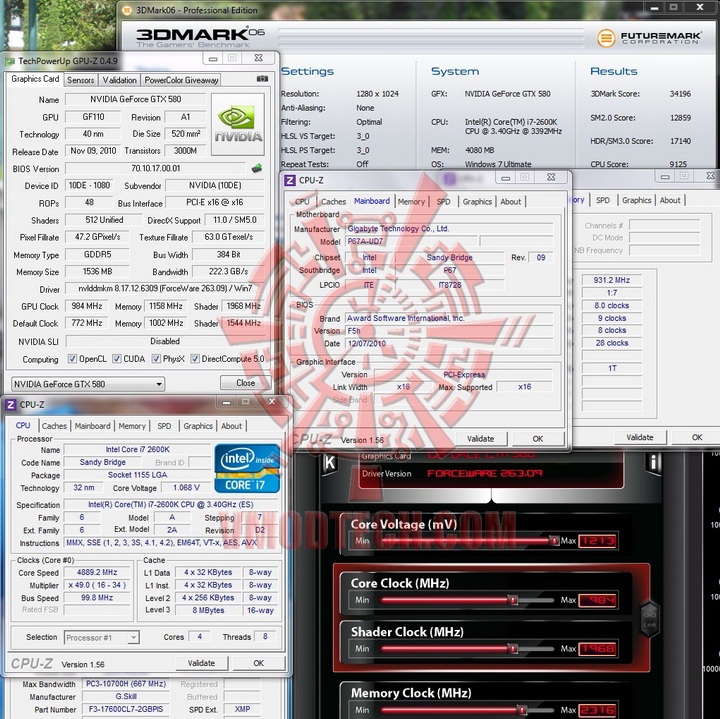Toggle the PhysX checkbox
This screenshot has height=719, width=720.
[x=156, y=359]
